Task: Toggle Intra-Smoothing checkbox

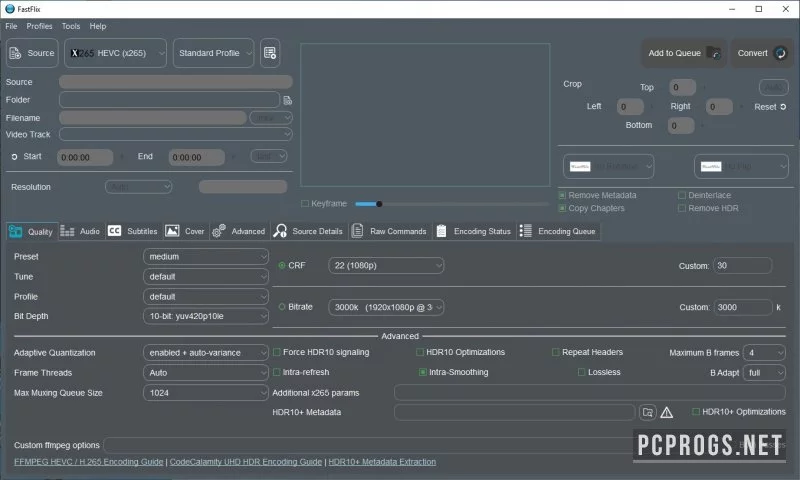Action: (422, 372)
